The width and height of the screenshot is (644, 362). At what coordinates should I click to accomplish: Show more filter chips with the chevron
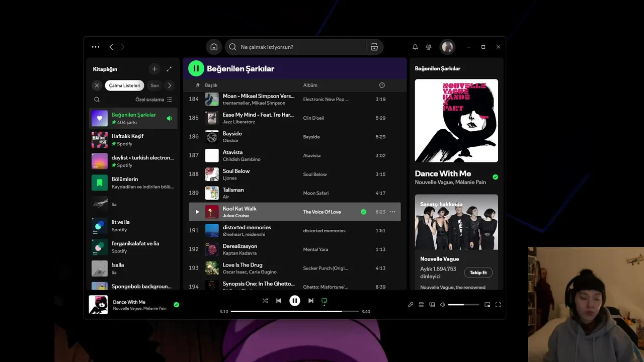[x=170, y=85]
